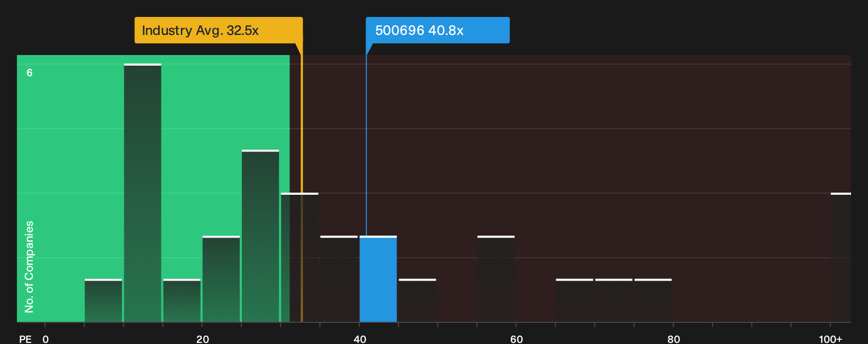Click x-axis tick label 20
868x344 pixels.
pyautogui.click(x=203, y=339)
